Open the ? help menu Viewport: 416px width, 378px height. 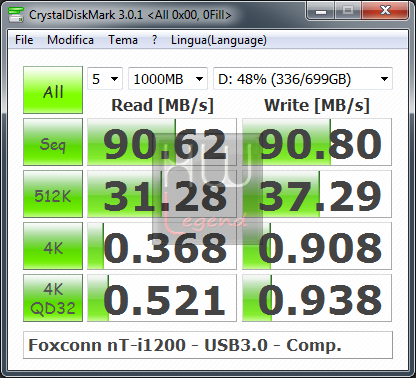pyautogui.click(x=154, y=40)
